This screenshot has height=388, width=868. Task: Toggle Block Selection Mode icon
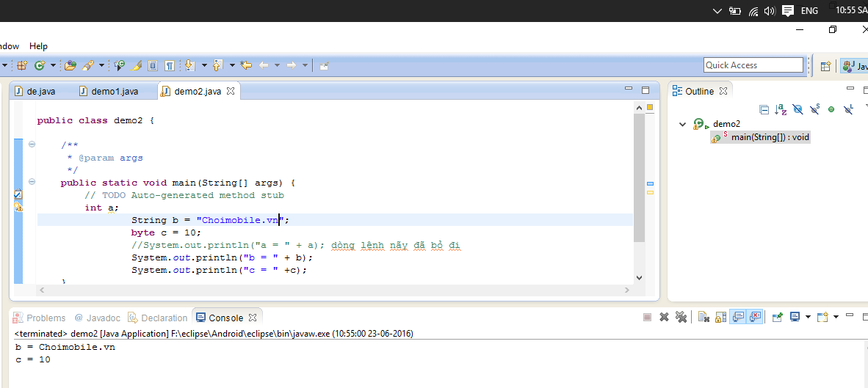pos(153,65)
